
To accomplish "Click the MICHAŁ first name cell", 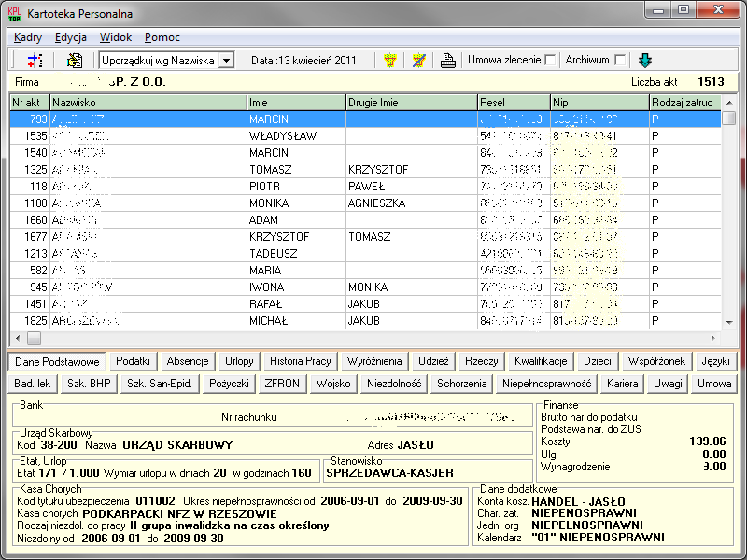I will 296,320.
